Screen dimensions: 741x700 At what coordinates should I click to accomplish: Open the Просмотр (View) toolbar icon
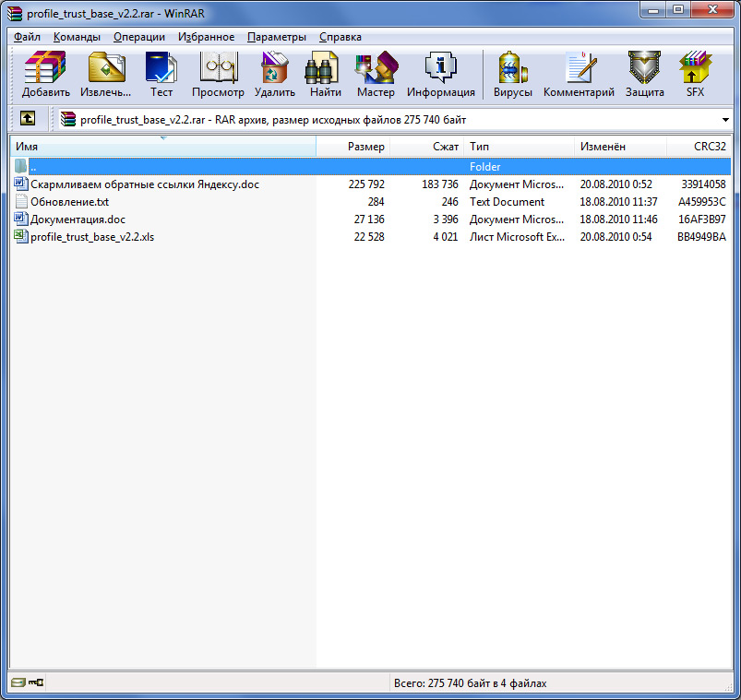point(218,67)
